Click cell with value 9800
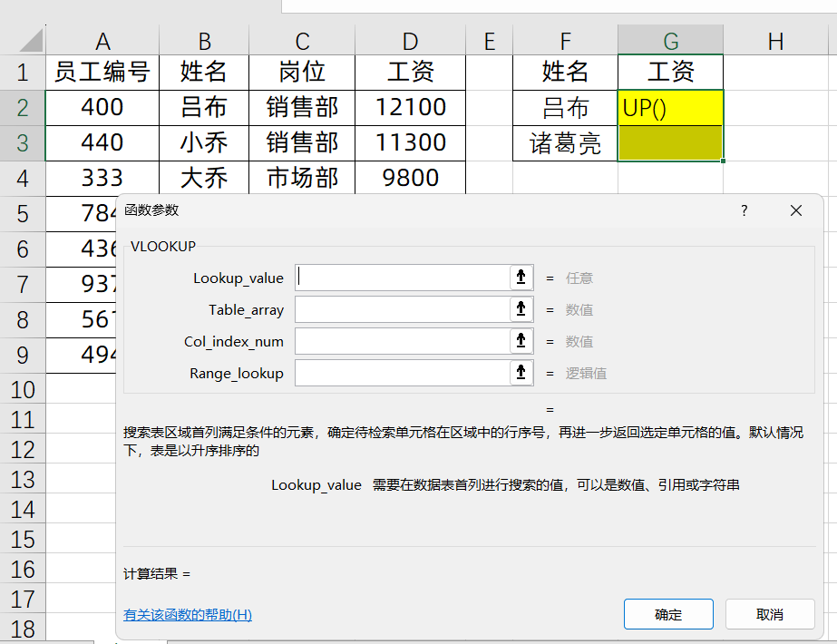Screen dimensions: 837x644 click(410, 179)
